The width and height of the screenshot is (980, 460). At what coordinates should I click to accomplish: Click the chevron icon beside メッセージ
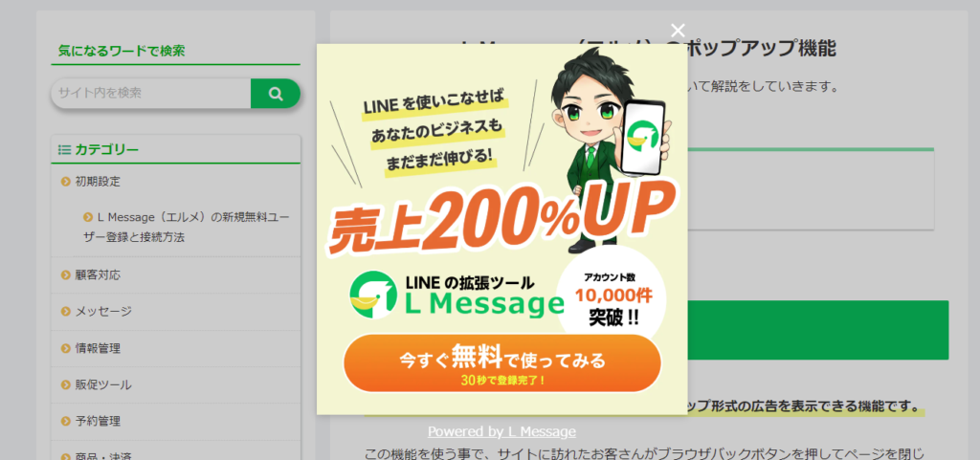pos(66,312)
